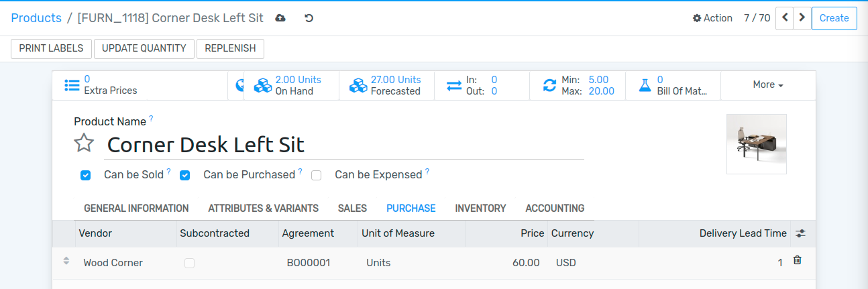The height and width of the screenshot is (289, 868).
Task: Sort by Agreement column header
Action: click(317, 233)
